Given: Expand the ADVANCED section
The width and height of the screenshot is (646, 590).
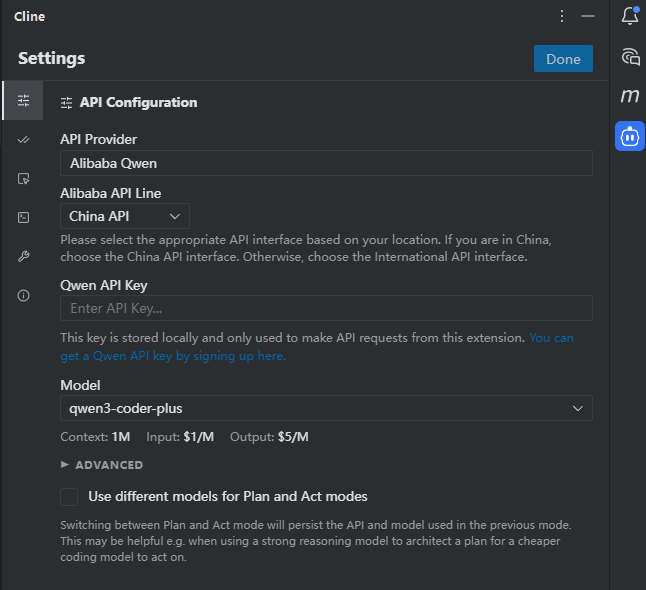Looking at the screenshot, I should pos(102,465).
